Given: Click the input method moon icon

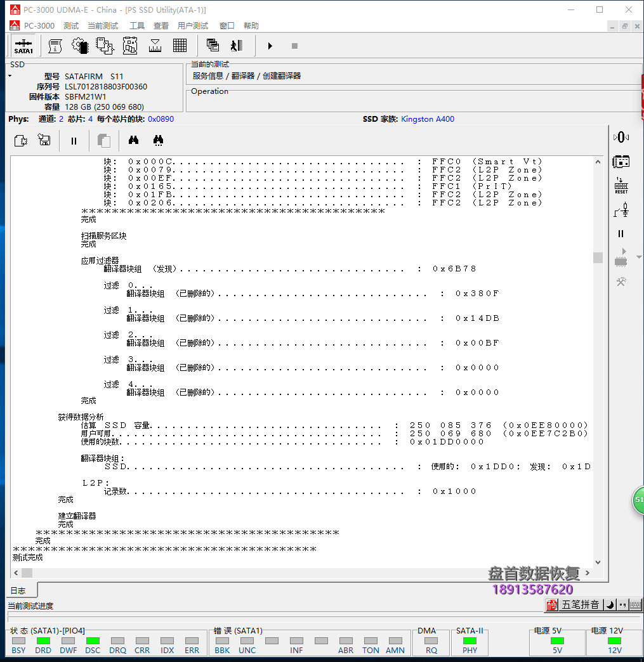Looking at the screenshot, I should click(x=610, y=605).
